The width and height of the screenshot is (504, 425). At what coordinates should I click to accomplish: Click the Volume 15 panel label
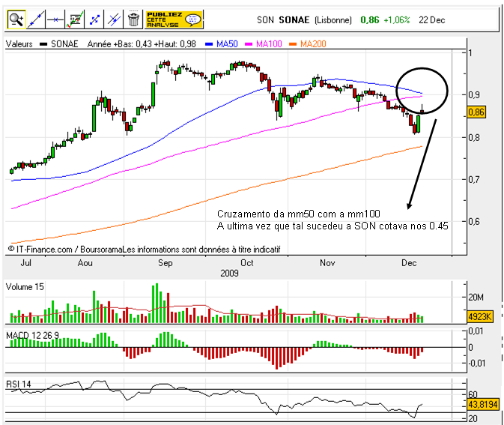click(25, 287)
